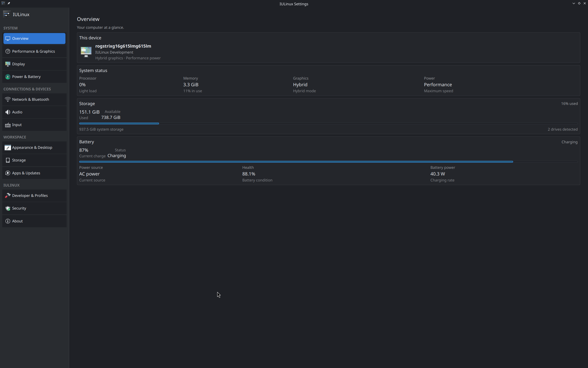This screenshot has width=588, height=368.
Task: Click the Input keyboard icon
Action: 8,125
